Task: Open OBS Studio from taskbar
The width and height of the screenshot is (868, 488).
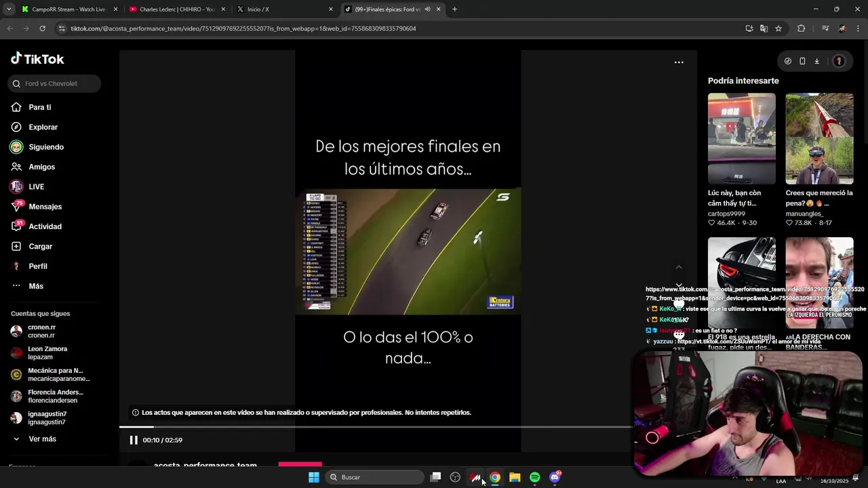Action: point(455,477)
